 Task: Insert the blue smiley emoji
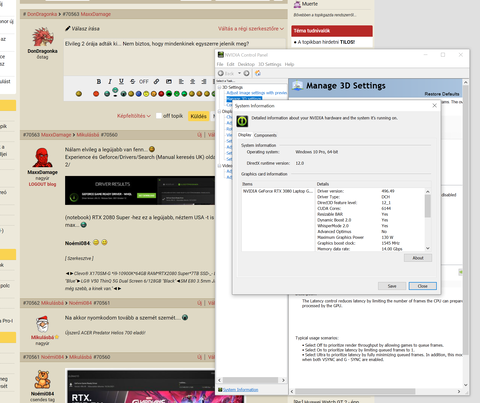click(x=139, y=94)
